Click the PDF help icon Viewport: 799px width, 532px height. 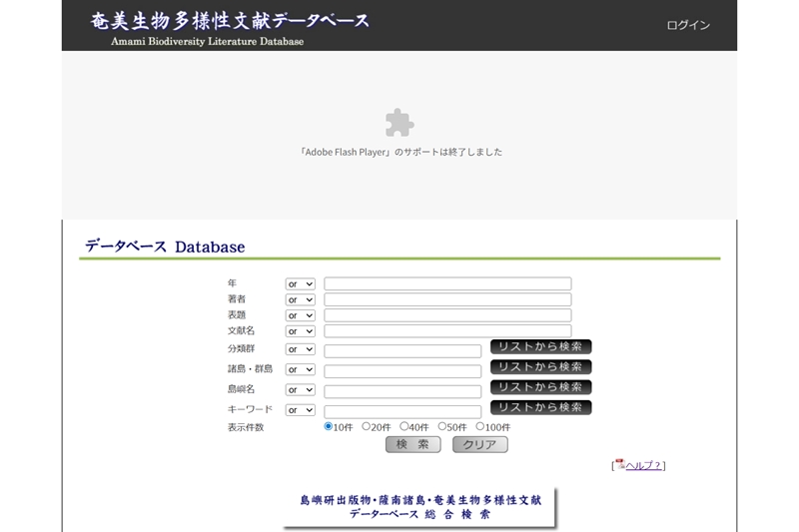(x=620, y=464)
